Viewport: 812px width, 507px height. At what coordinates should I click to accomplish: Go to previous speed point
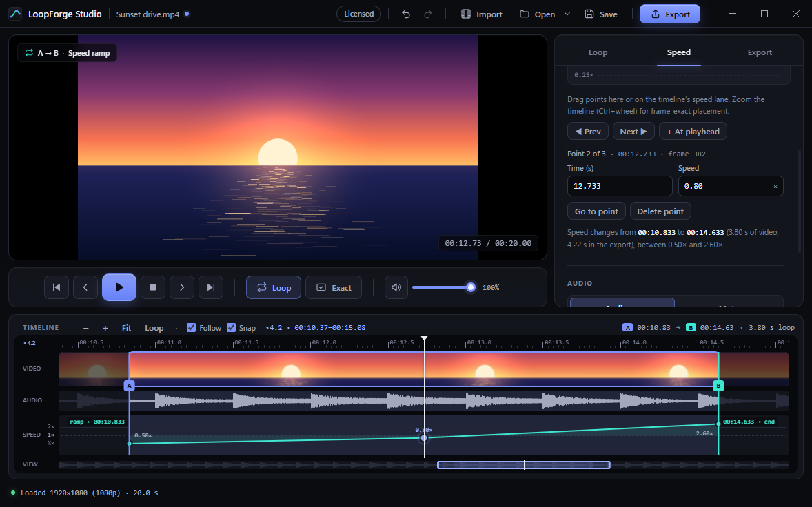tap(588, 132)
